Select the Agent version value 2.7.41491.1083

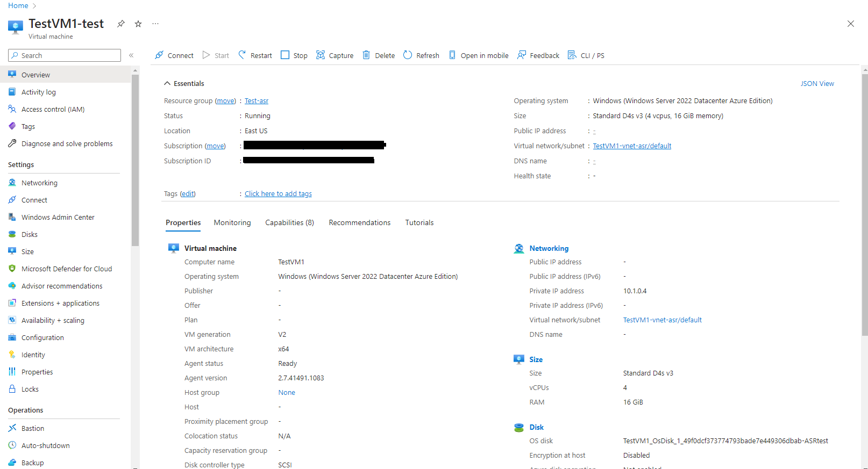pyautogui.click(x=301, y=378)
